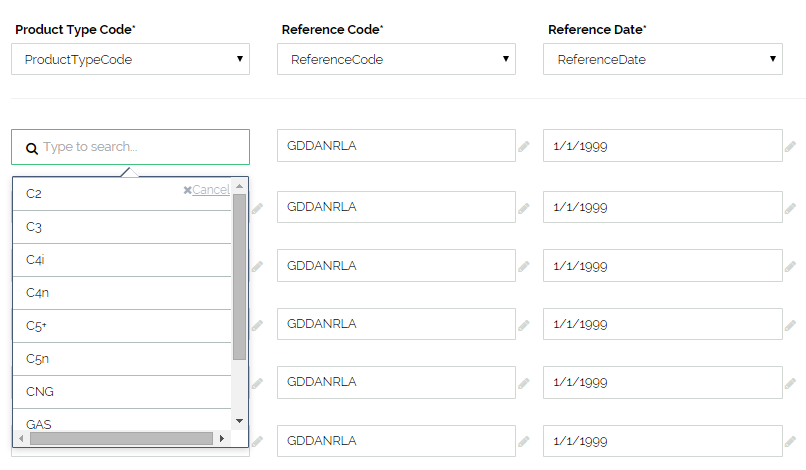Expand the ReferenceDate dropdown
The image size is (806, 470).
663,59
